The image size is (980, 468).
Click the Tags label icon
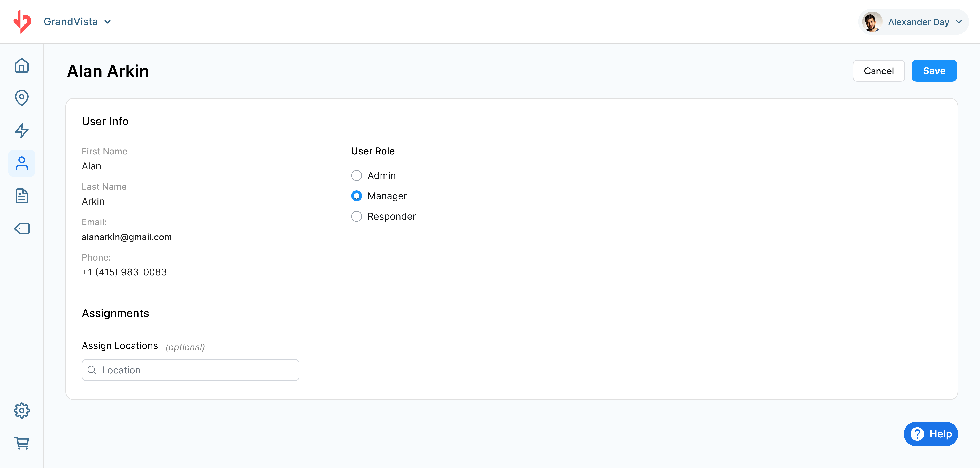click(22, 229)
